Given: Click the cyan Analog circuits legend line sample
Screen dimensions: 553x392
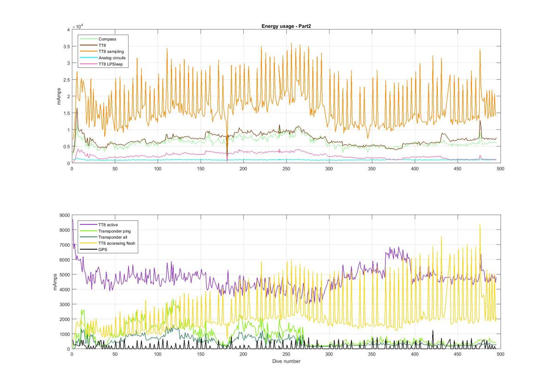Looking at the screenshot, I should click(88, 58).
